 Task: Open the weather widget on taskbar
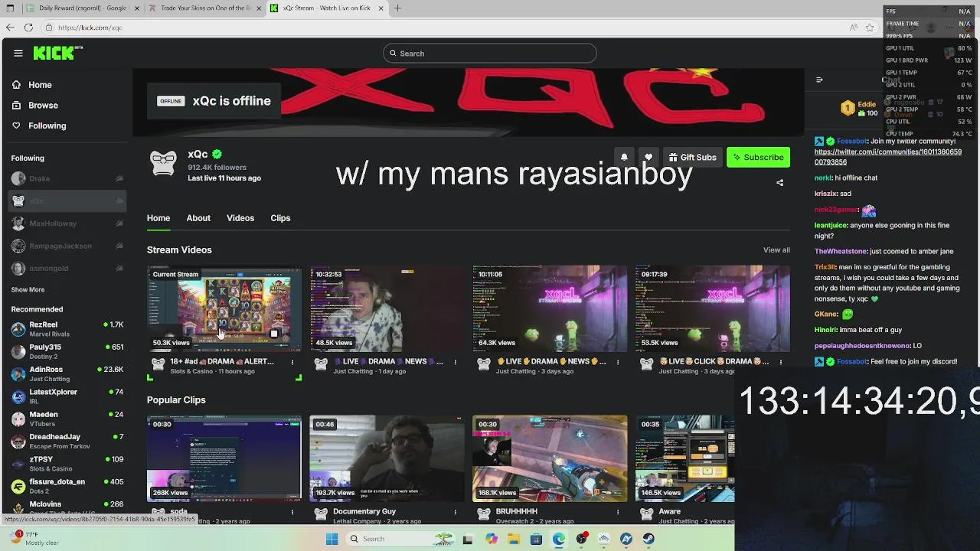[34, 539]
